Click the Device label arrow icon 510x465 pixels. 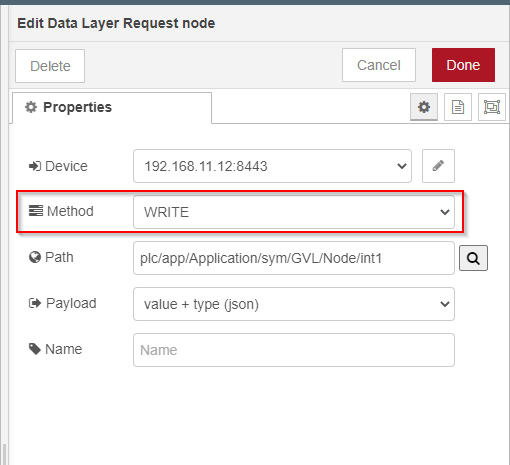click(x=35, y=166)
